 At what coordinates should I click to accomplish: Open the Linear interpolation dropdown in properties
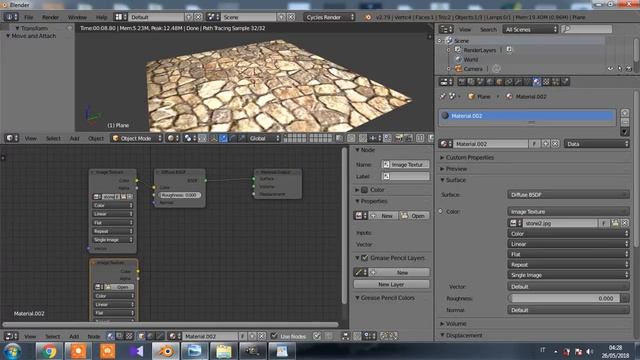[568, 244]
